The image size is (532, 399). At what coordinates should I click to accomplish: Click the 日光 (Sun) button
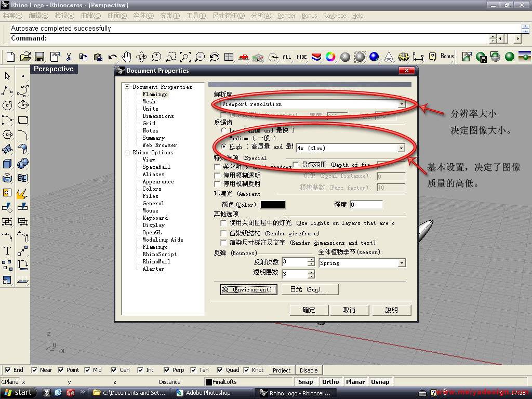point(310,289)
